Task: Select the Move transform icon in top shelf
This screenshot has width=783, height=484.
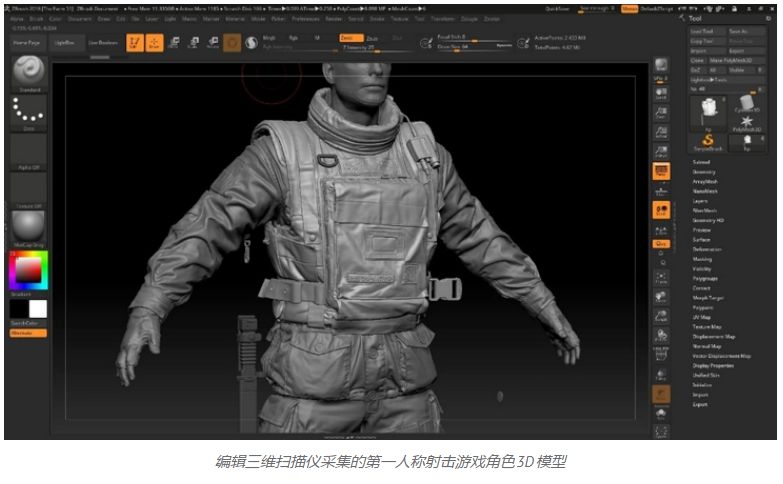Action: point(174,42)
